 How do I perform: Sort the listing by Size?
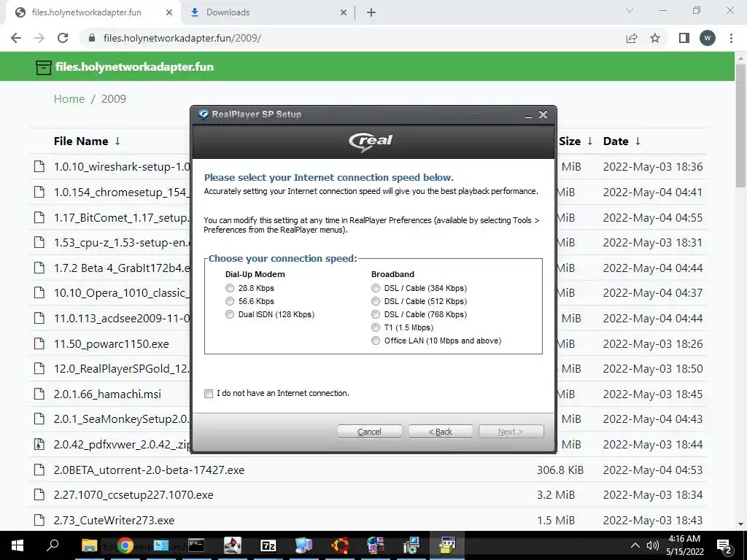576,141
